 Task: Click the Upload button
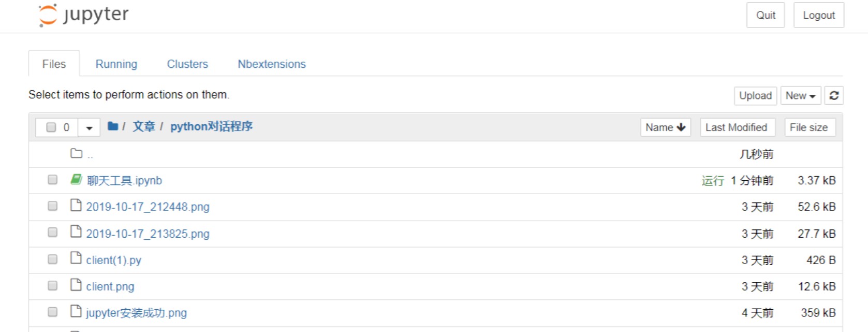[755, 95]
